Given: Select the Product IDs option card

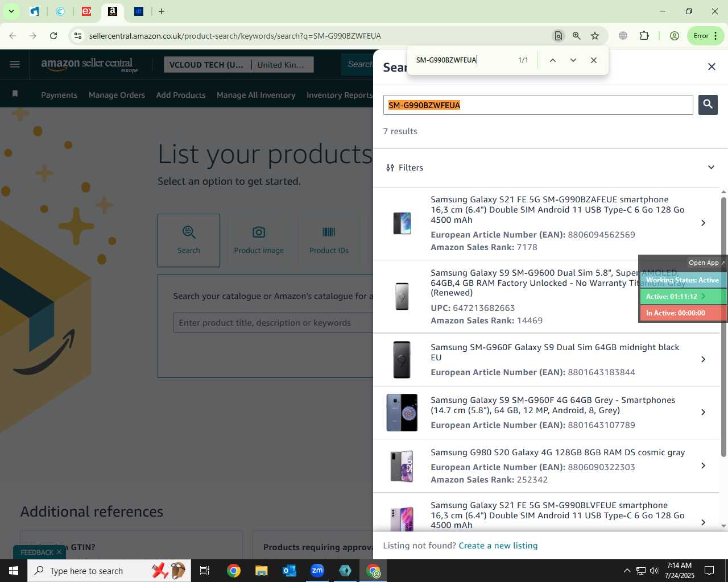Looking at the screenshot, I should pyautogui.click(x=329, y=240).
